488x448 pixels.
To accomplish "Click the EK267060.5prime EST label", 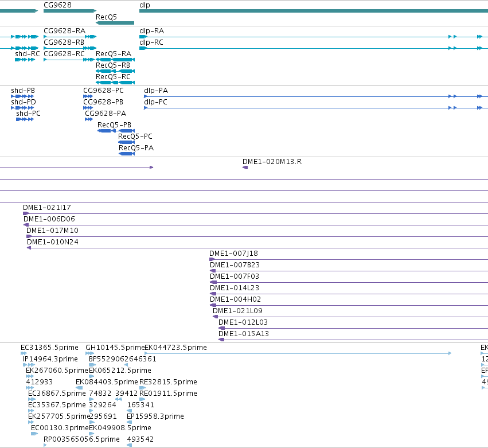I will (x=57, y=371).
